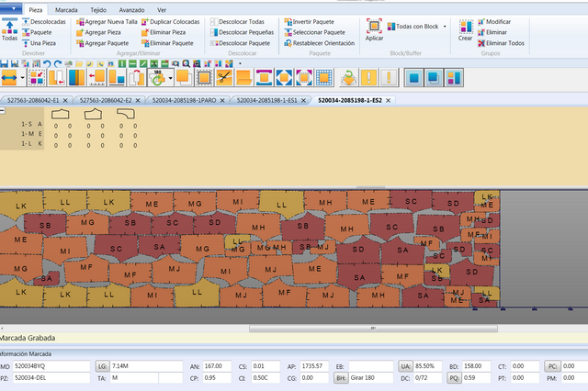Click the Aplicar block icon
Screen dimensions: 588x391
pyautogui.click(x=374, y=29)
